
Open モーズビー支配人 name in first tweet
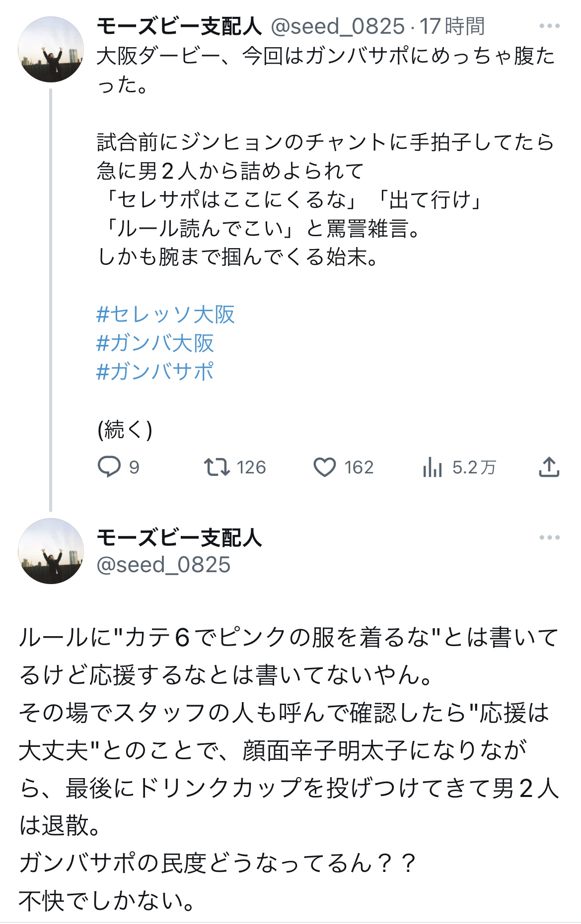click(x=179, y=26)
